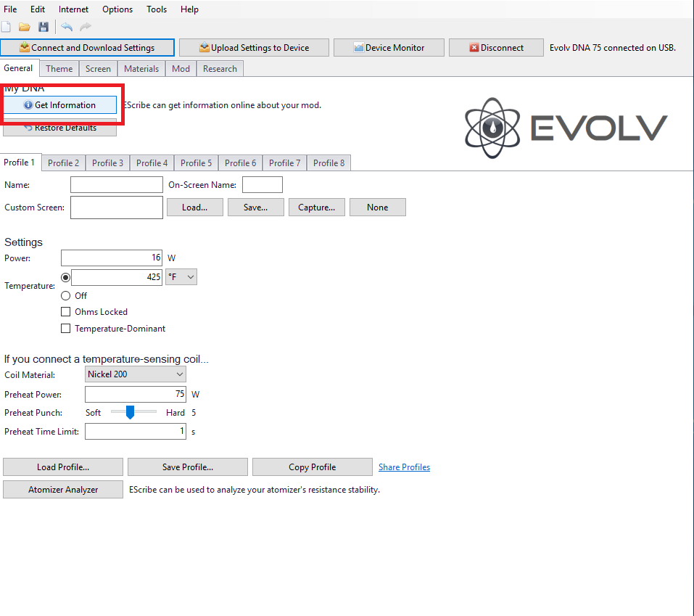Switch to Profile 4 tab
694x616 pixels.
[x=152, y=163]
